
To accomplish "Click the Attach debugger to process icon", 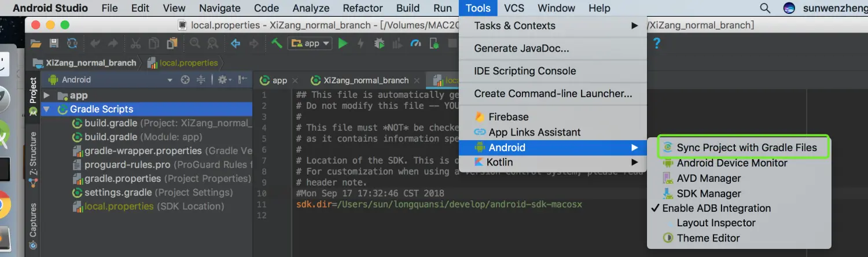I will tap(434, 43).
